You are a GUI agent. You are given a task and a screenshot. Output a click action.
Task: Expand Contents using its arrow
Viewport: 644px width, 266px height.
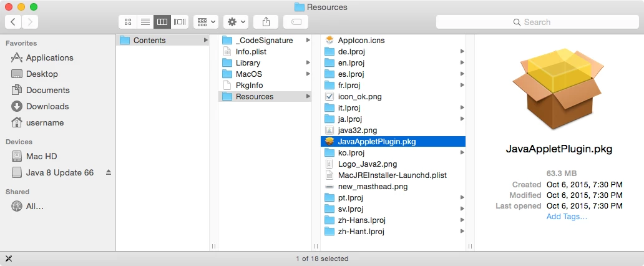(x=206, y=41)
